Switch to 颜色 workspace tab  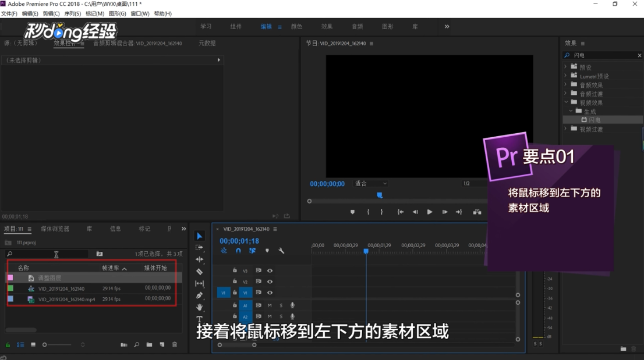296,27
